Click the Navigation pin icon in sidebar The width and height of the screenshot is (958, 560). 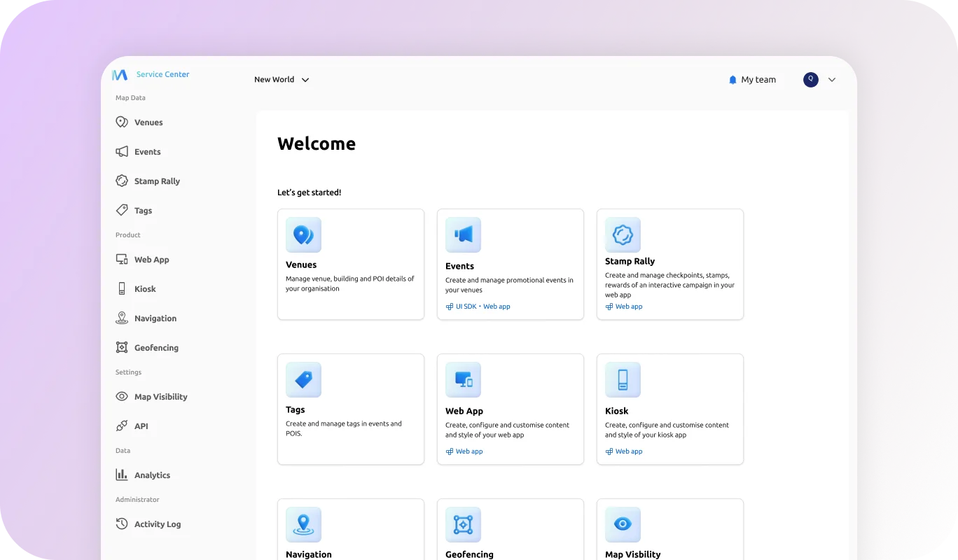click(x=122, y=318)
